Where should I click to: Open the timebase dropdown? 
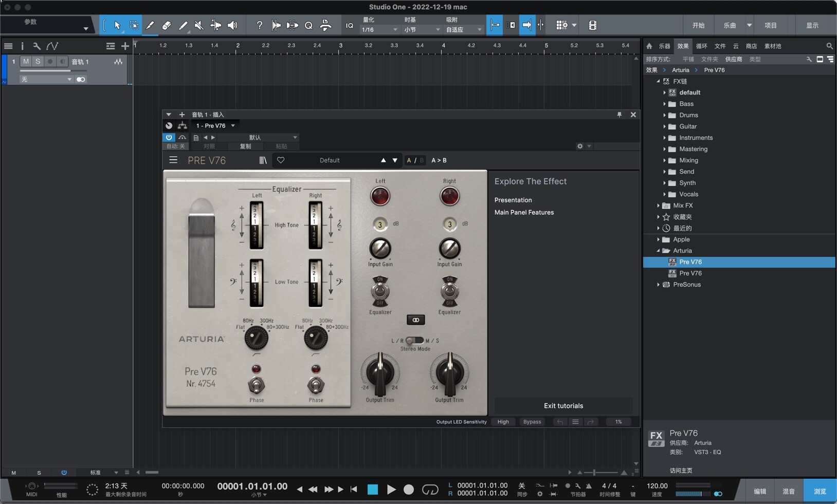422,30
